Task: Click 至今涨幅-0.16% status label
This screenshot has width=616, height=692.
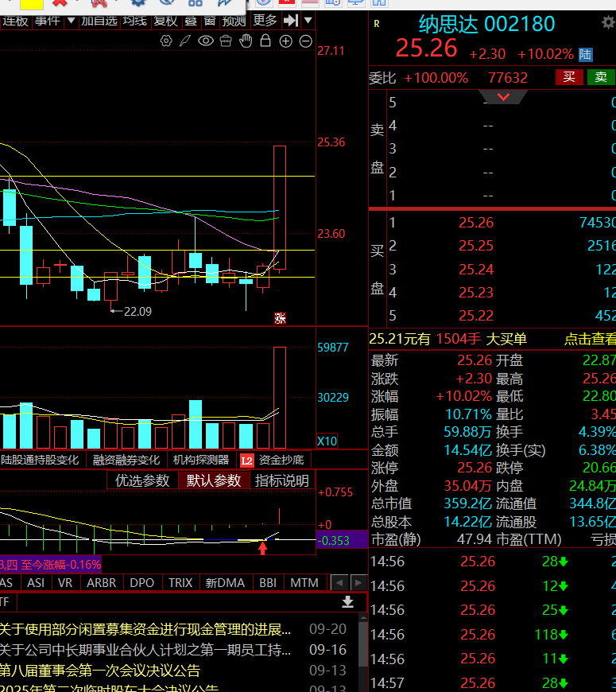Action: point(60,564)
